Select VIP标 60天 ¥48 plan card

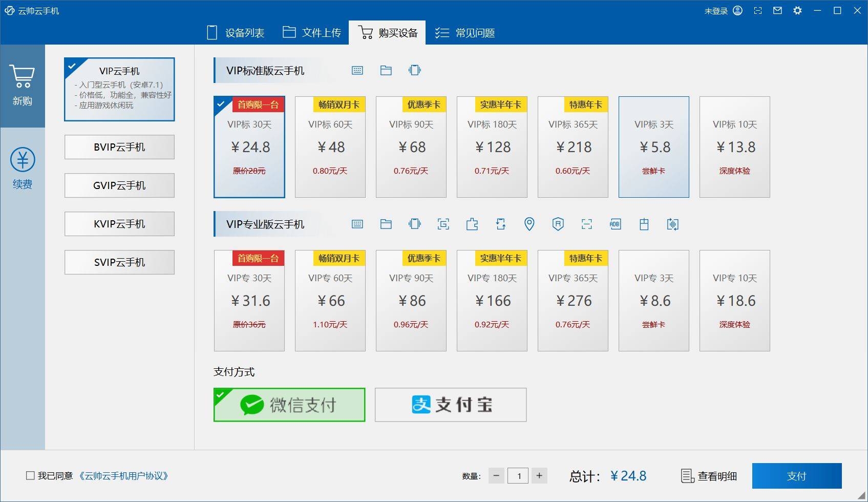[x=330, y=147]
